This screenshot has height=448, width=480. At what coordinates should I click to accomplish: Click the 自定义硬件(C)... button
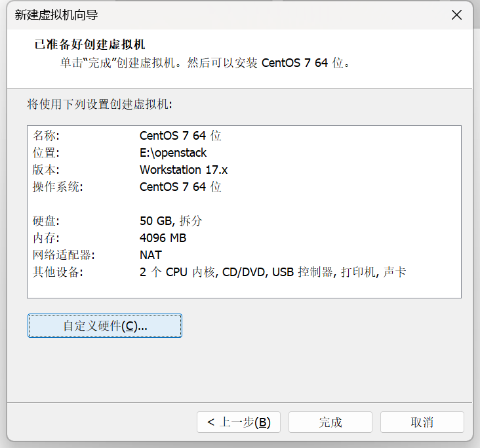[105, 325]
